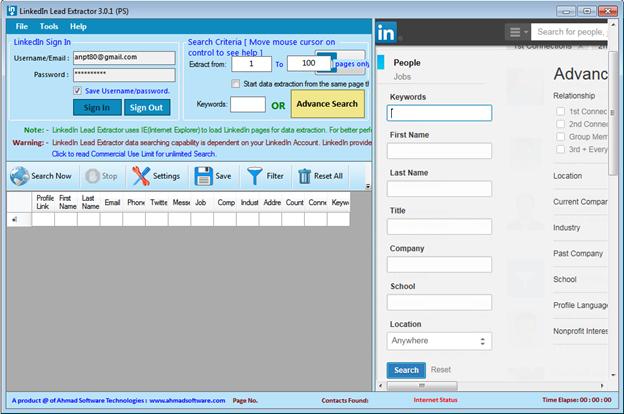Open the Location Anywhere dropdown
Viewport: 624px width, 414px height.
point(439,341)
